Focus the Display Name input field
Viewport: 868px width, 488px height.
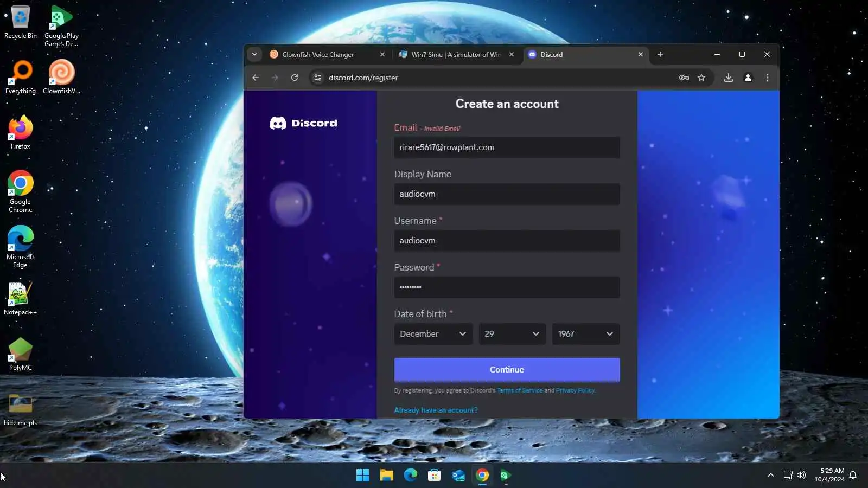click(507, 194)
